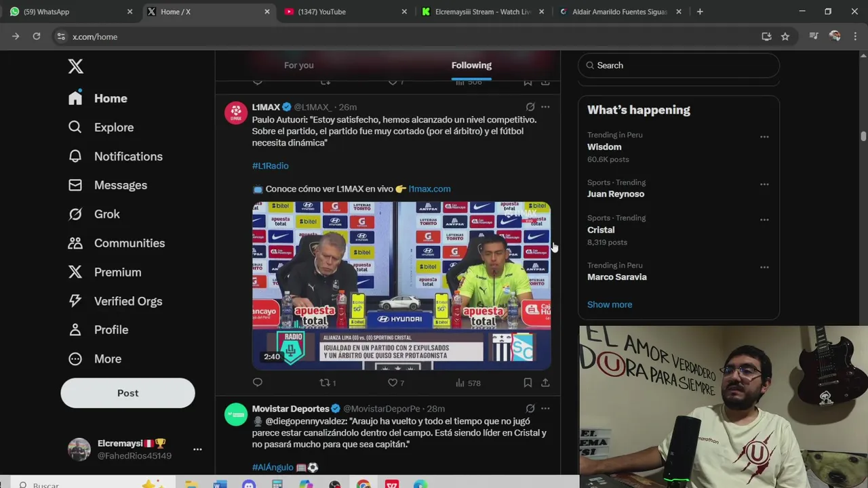Open a new browser tab
The width and height of the screenshot is (868, 488).
tap(700, 12)
